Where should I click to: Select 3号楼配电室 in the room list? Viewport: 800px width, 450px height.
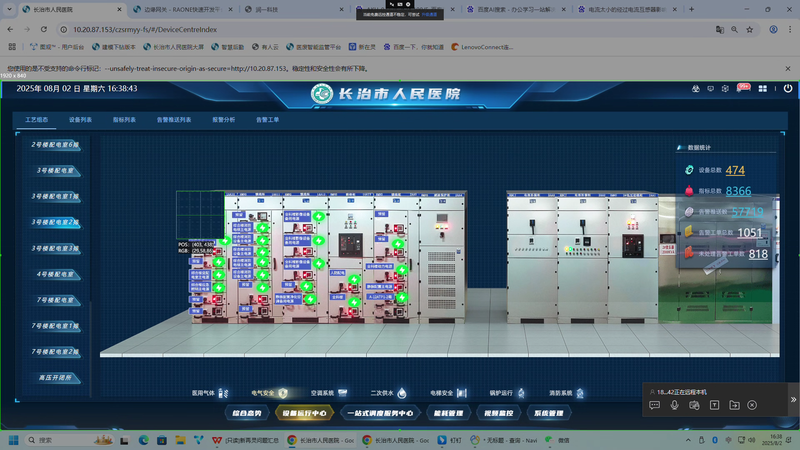[x=55, y=170]
